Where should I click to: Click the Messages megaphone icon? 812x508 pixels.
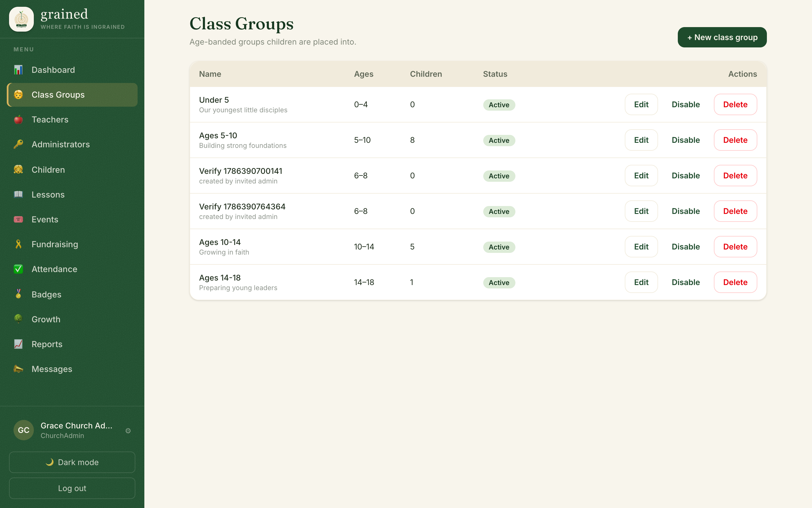[x=18, y=369]
